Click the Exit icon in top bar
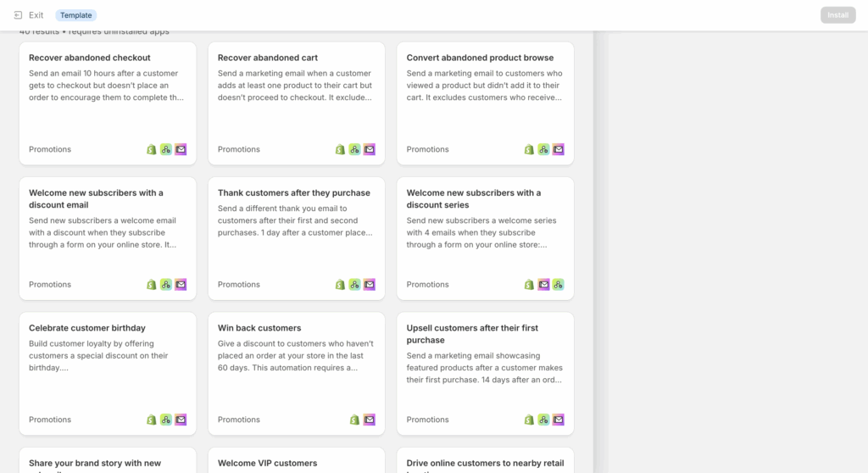Image resolution: width=868 pixels, height=473 pixels. pos(18,15)
